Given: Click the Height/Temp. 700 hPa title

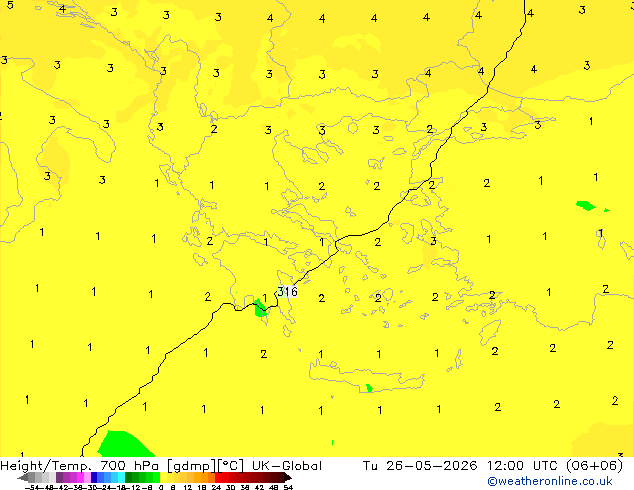Looking at the screenshot, I should coord(81,466).
